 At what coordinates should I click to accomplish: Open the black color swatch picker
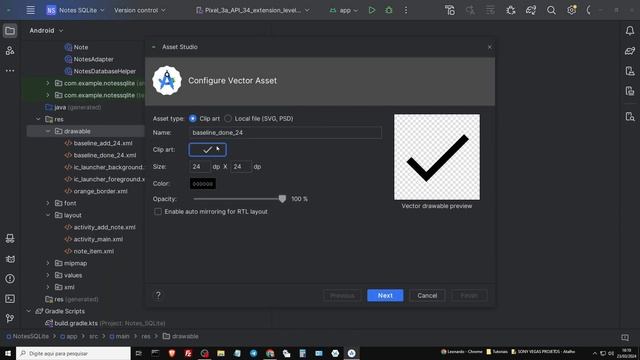click(x=202, y=184)
